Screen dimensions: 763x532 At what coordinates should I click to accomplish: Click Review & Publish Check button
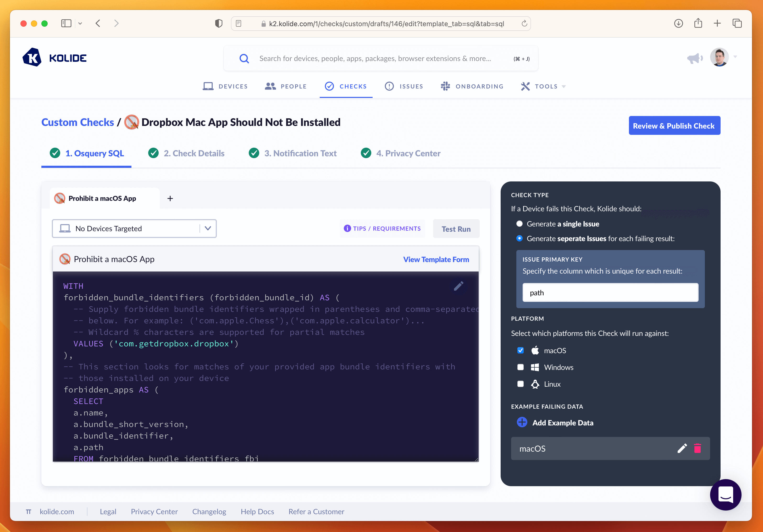pos(674,126)
